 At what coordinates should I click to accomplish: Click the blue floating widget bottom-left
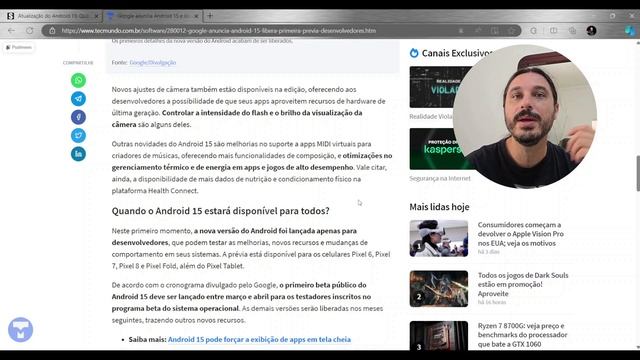pyautogui.click(x=20, y=329)
